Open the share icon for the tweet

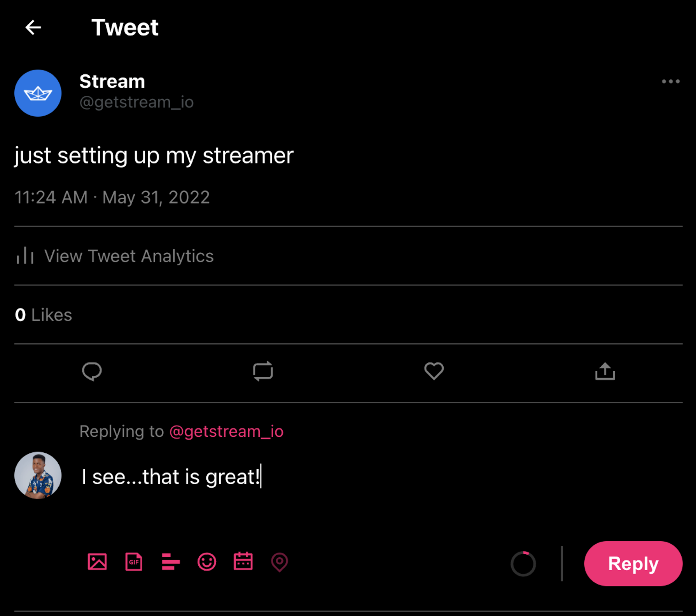[x=605, y=372]
